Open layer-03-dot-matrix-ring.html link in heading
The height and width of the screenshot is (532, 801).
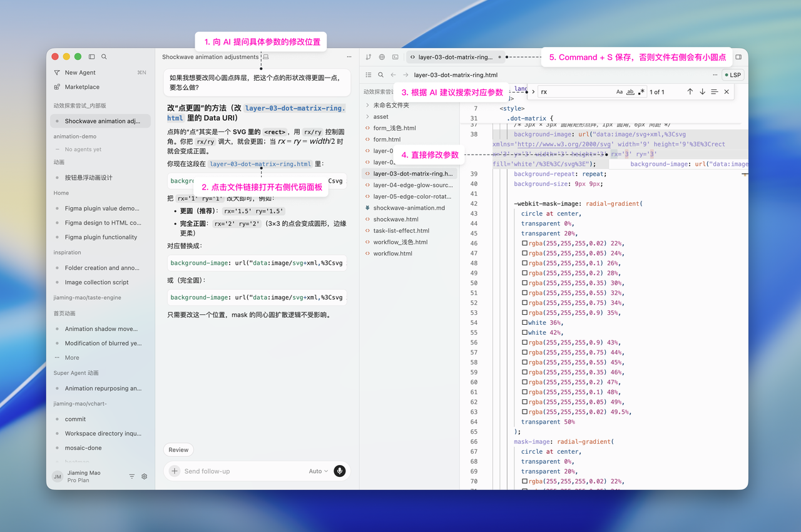coord(256,113)
